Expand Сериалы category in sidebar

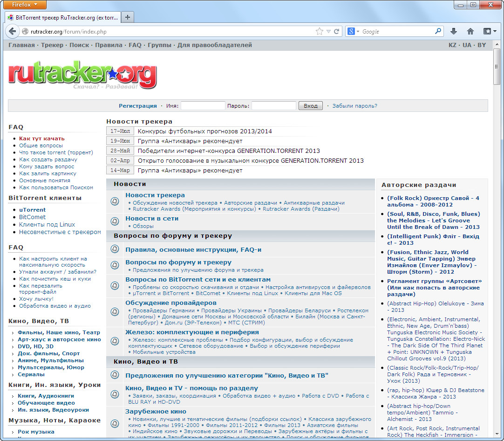click(31, 374)
